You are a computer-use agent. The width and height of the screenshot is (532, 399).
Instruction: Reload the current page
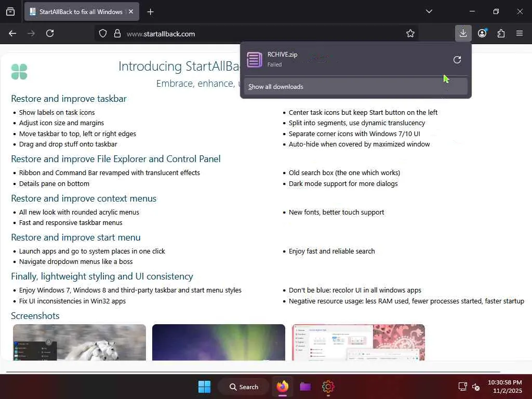point(50,33)
